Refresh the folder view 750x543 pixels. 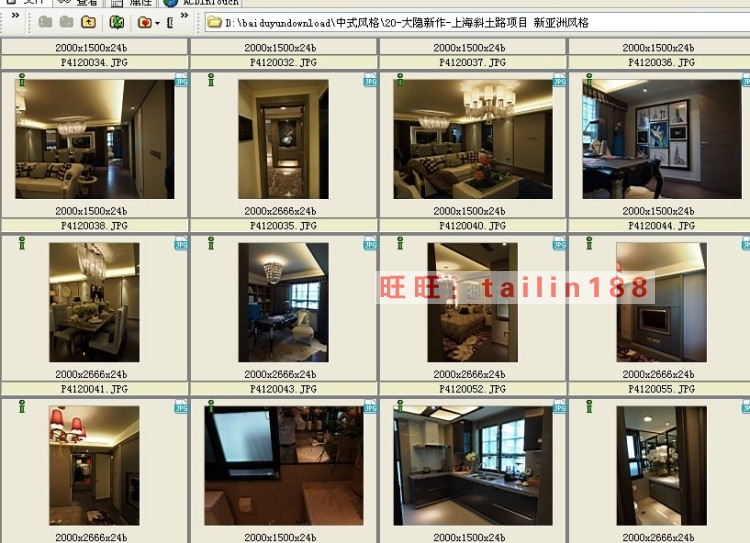point(117,22)
